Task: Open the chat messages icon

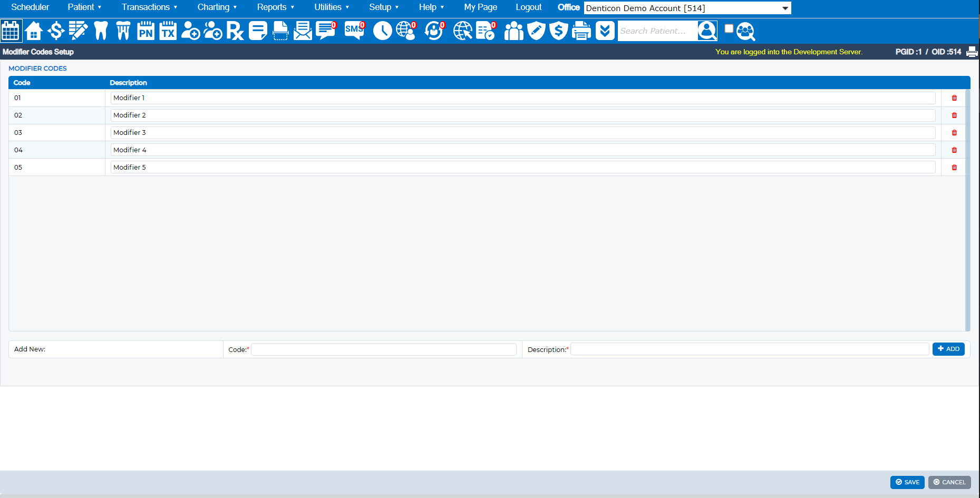Action: tap(326, 31)
